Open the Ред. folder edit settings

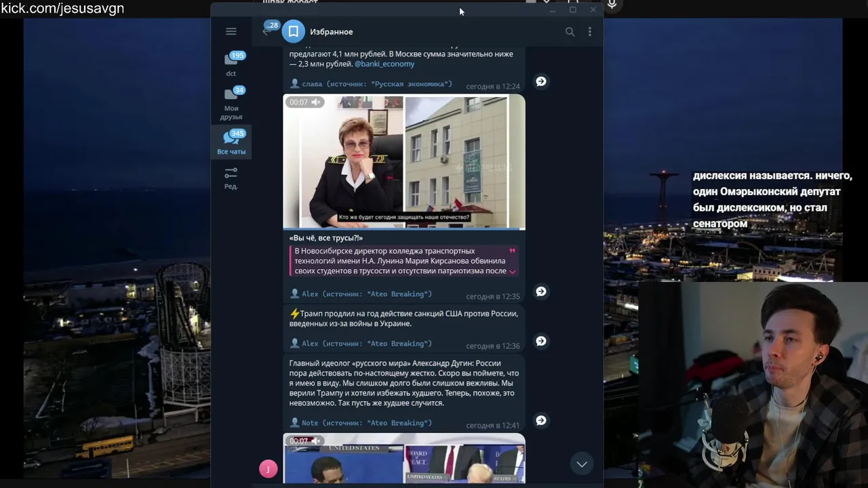click(x=231, y=178)
